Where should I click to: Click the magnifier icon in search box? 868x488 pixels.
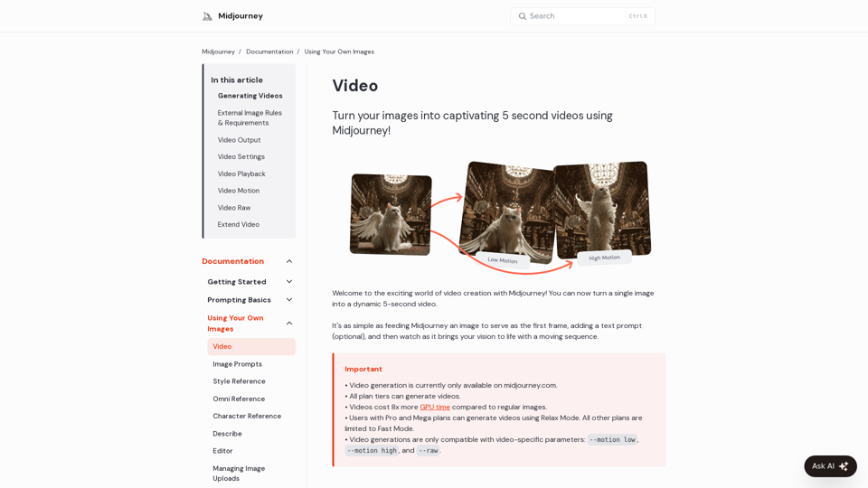522,16
